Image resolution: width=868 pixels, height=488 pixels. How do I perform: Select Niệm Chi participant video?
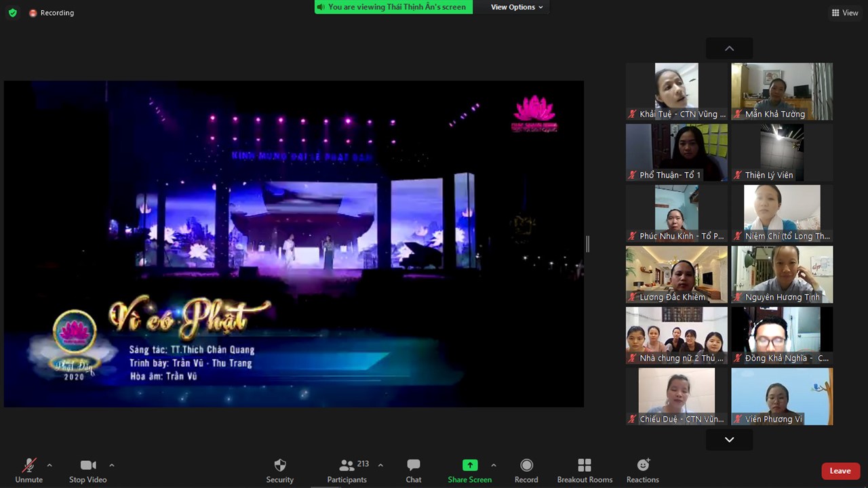[782, 213]
